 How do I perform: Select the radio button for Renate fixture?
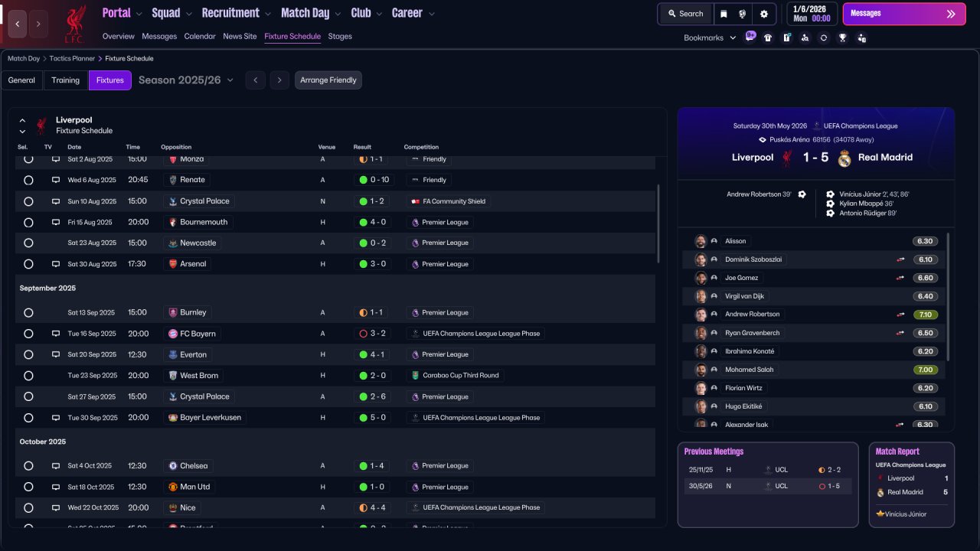[28, 180]
